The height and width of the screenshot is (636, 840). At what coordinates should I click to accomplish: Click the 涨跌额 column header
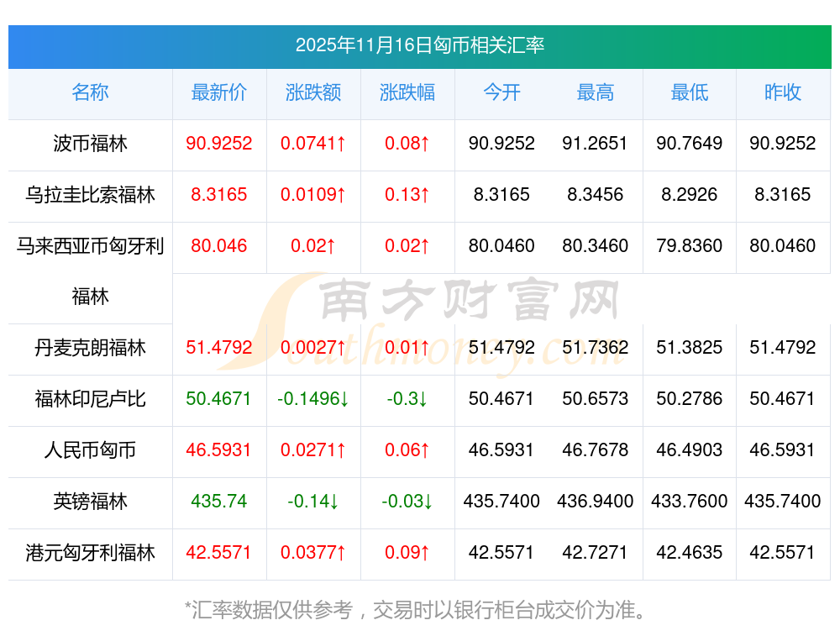[x=313, y=92]
